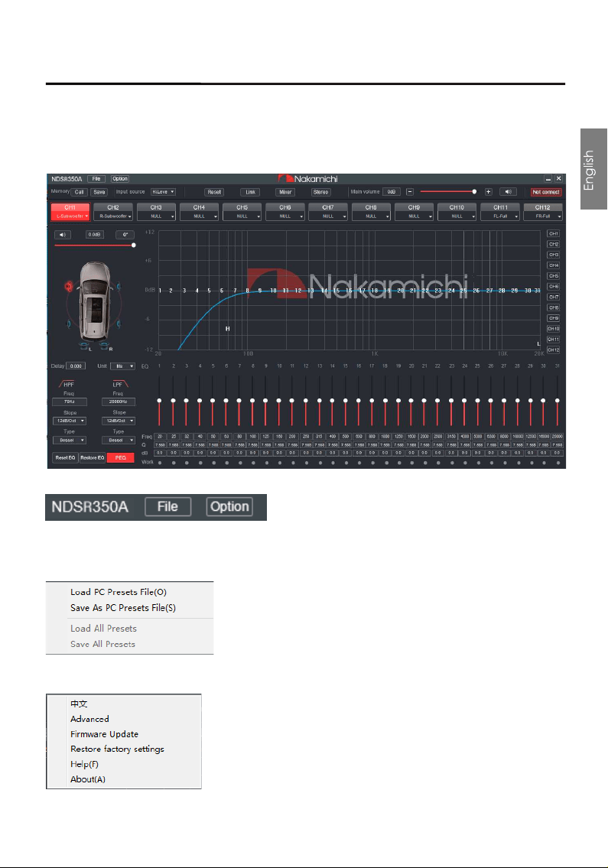Click the HPF high-pass filter curve icon
This screenshot has width=608, height=868.
pos(67,384)
